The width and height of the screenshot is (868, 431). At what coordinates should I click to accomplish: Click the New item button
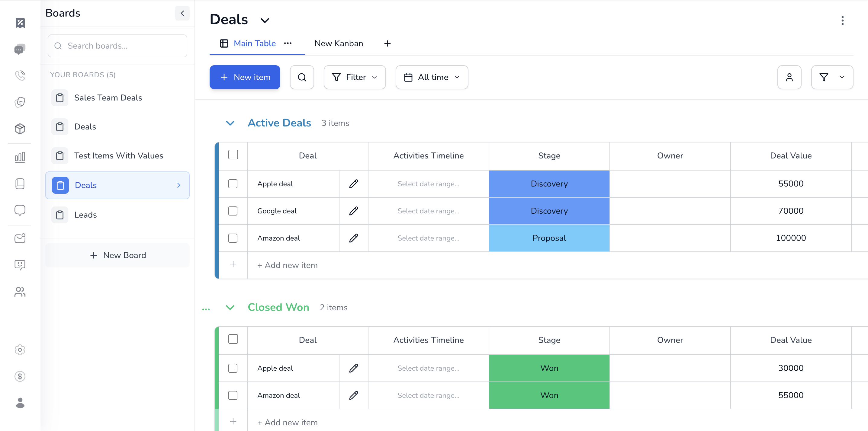[245, 77]
